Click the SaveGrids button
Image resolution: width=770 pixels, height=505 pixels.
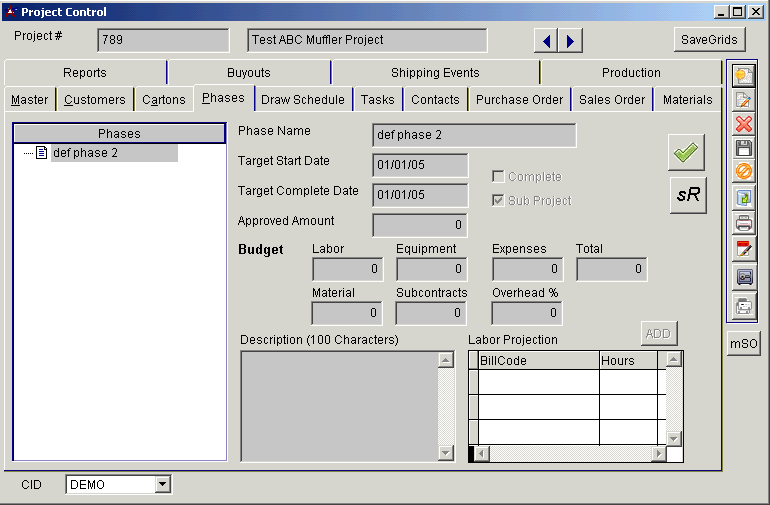click(x=709, y=40)
